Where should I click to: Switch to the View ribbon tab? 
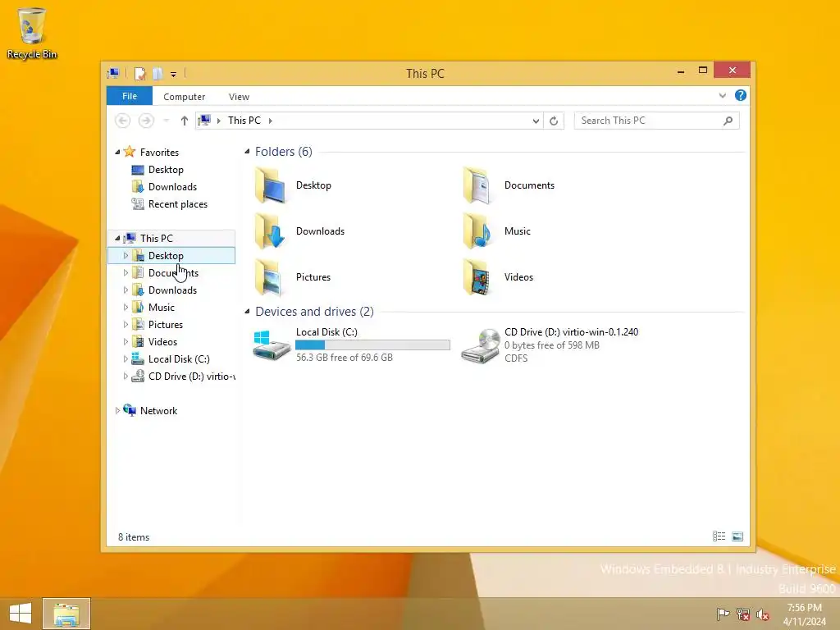[239, 97]
